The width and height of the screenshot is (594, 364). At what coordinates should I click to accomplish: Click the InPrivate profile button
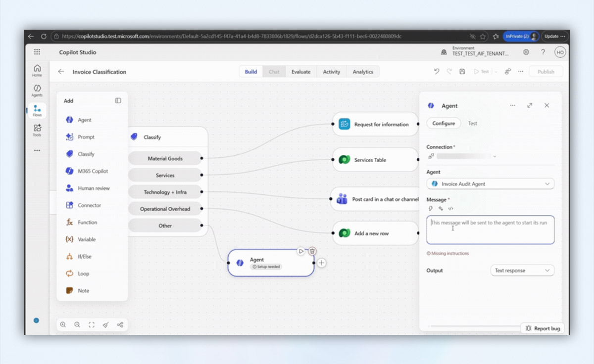[521, 36]
